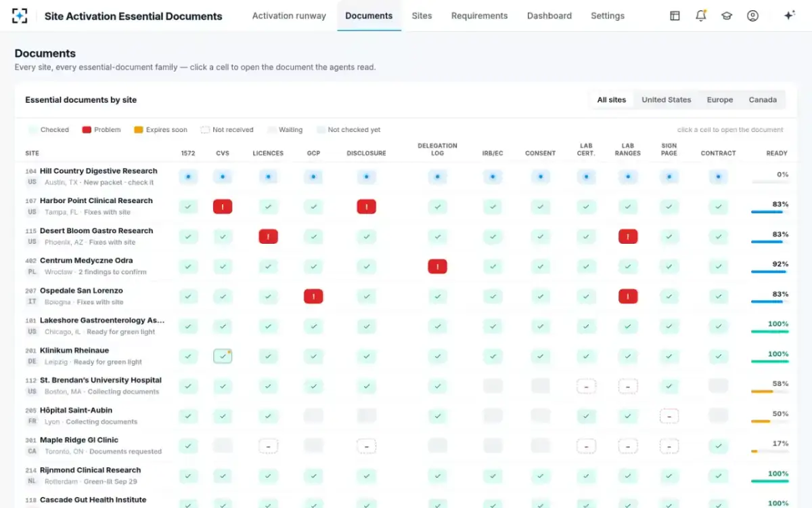Open notifications bell

[701, 16]
